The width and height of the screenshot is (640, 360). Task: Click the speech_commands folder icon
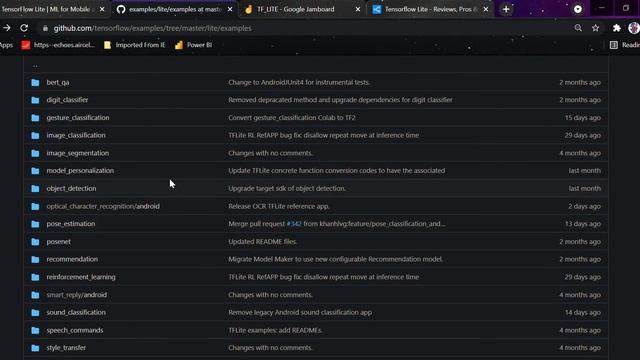[x=36, y=331]
